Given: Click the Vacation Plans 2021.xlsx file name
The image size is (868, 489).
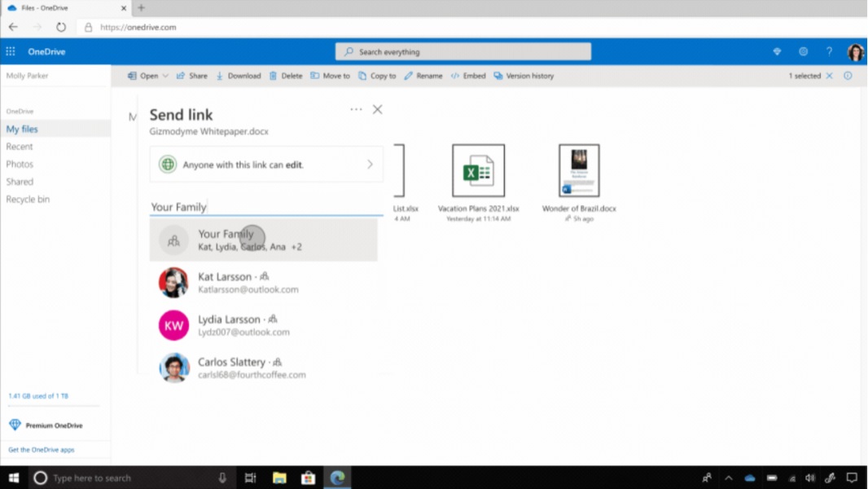Looking at the screenshot, I should pos(478,209).
